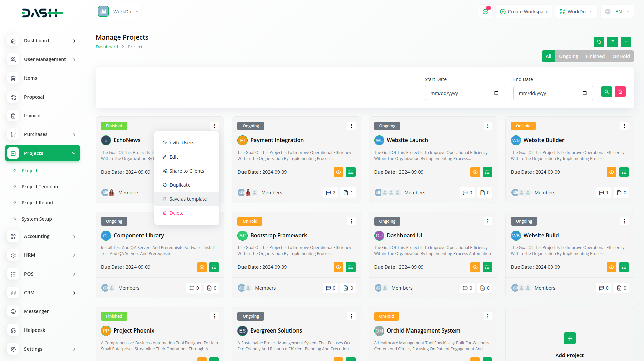Click the Messenger sidebar icon
The width and height of the screenshot is (644, 361).
[13, 311]
